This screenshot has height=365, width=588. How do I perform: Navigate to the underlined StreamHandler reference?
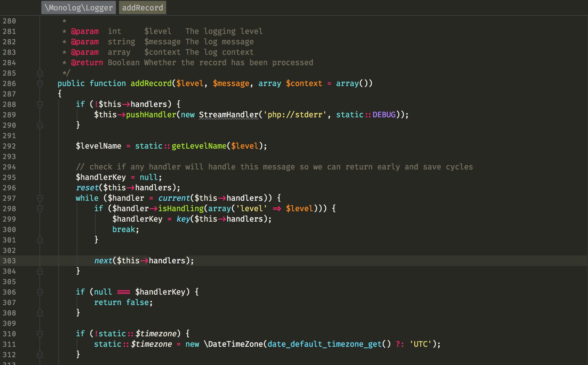pyautogui.click(x=228, y=115)
